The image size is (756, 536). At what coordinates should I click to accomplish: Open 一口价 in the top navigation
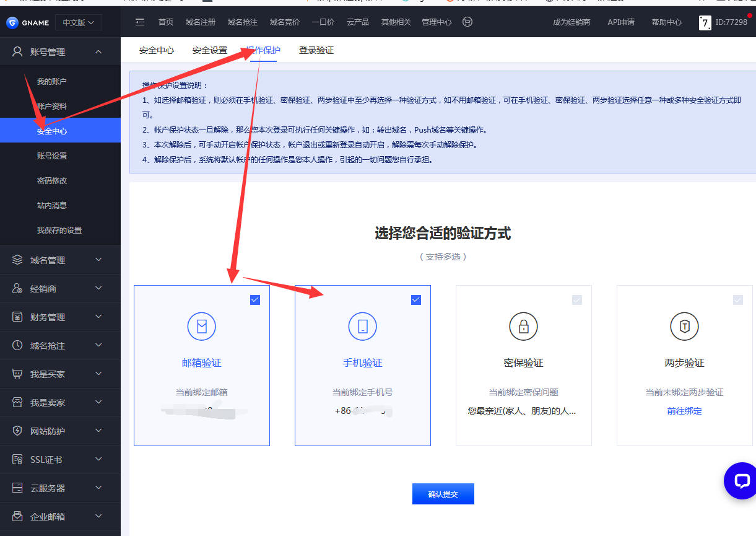pos(323,22)
